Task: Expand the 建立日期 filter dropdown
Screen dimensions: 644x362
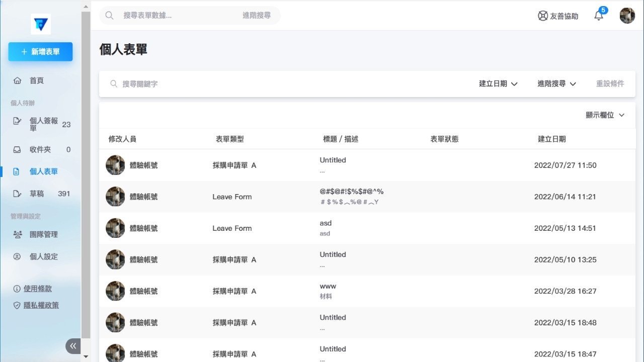Action: [498, 84]
